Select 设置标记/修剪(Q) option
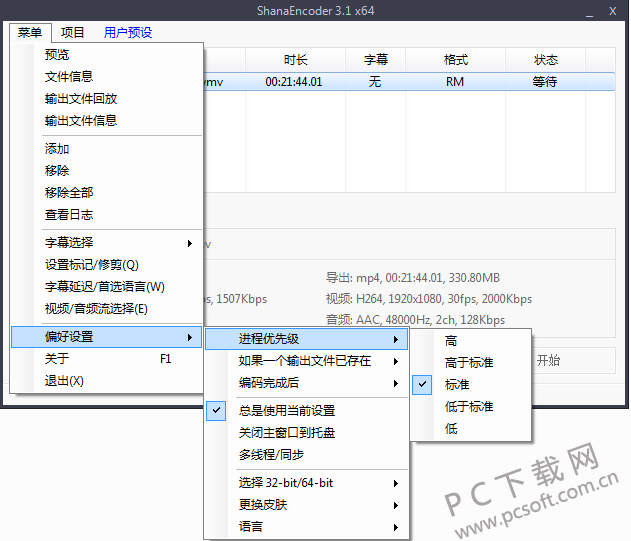Viewport: 631px width, 541px height. (107, 264)
